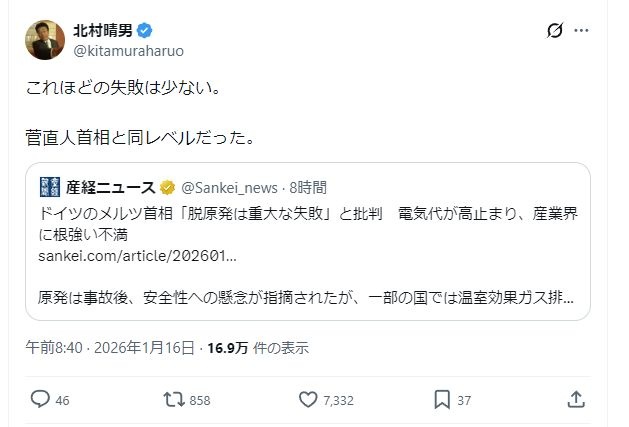Click the 産経ニュース avatar in quoted post

pos(50,187)
